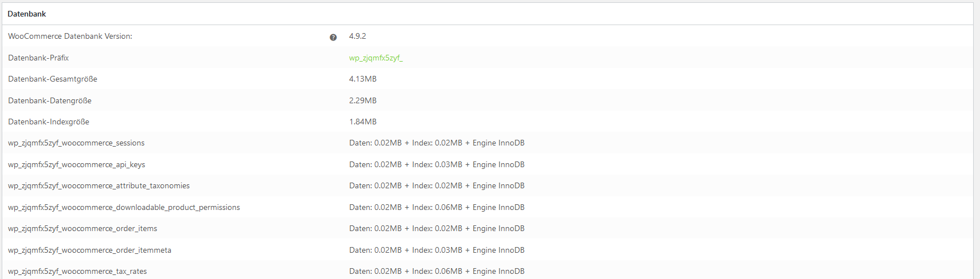Select the size details of woocommerce_api_keys row
980x279 pixels.
point(437,164)
